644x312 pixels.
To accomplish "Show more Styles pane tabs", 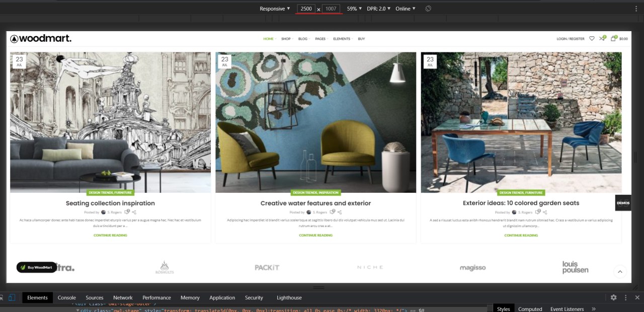I will coord(594,309).
